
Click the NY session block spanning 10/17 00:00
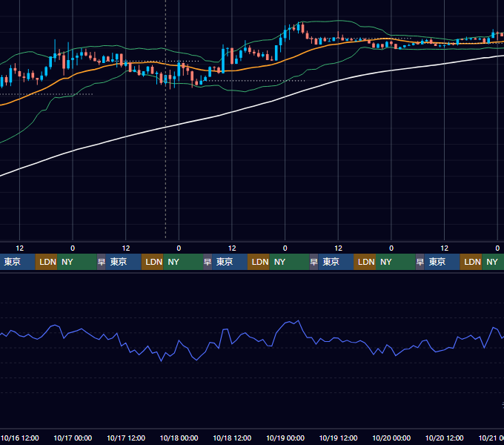click(x=77, y=262)
